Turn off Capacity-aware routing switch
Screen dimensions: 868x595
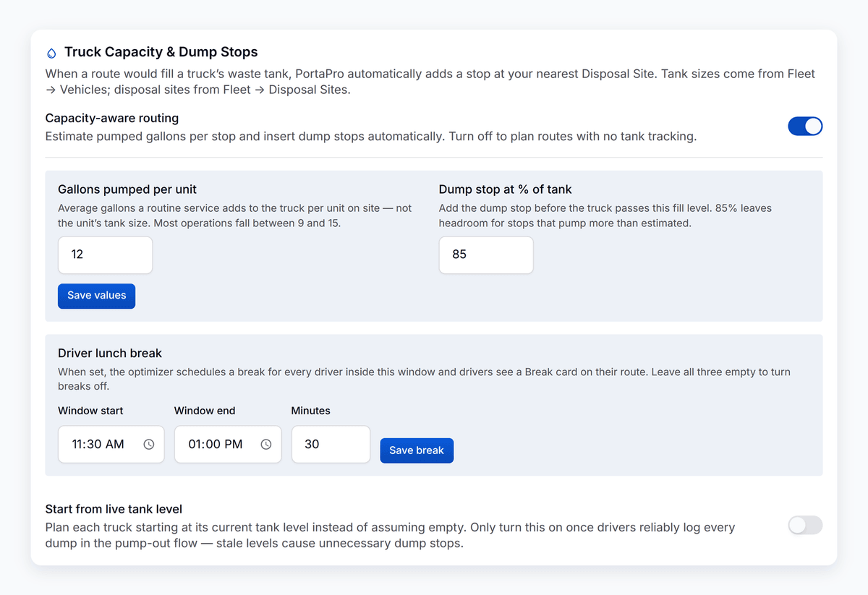click(805, 127)
